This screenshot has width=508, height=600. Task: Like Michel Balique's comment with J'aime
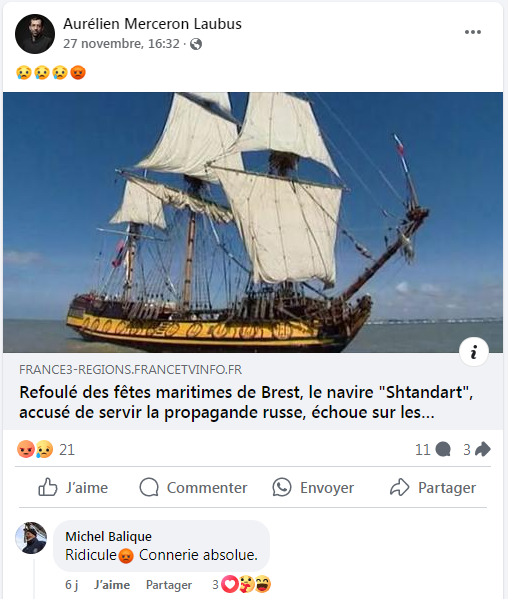click(112, 585)
